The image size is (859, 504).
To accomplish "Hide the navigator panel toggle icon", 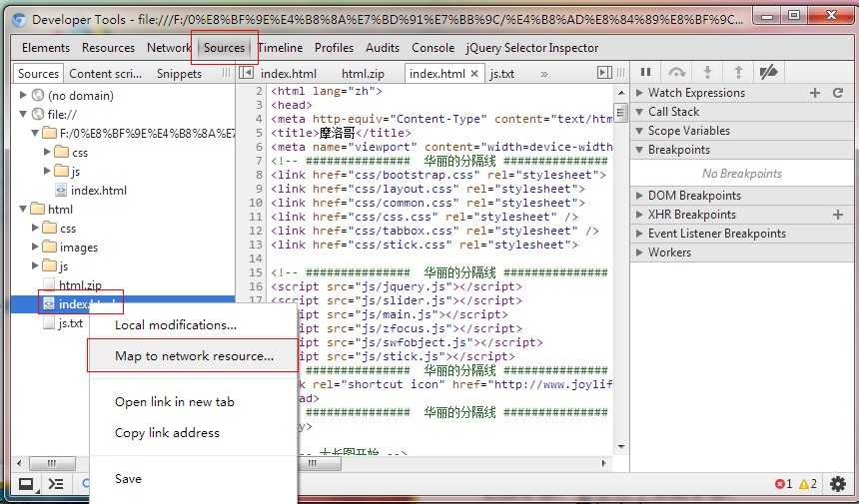I will [247, 73].
